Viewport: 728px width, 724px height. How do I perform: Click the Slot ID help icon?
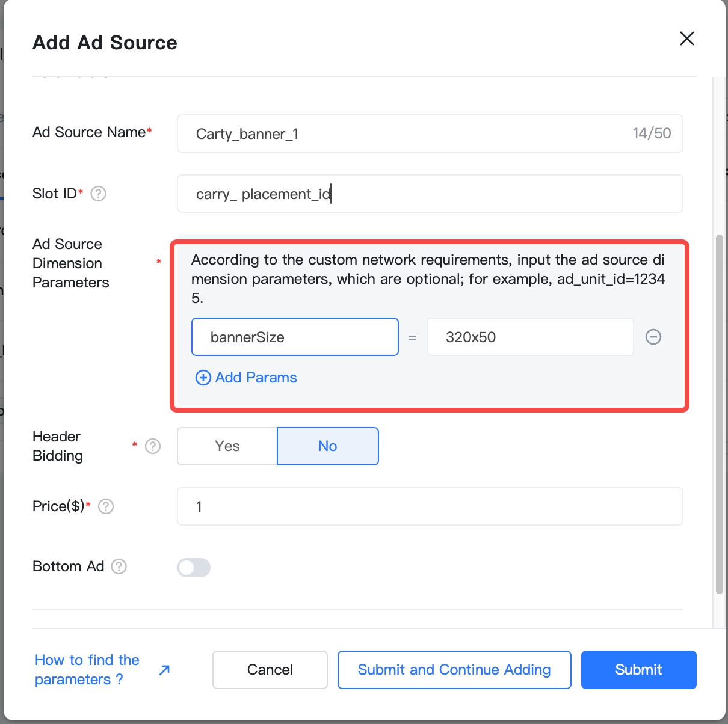point(98,194)
